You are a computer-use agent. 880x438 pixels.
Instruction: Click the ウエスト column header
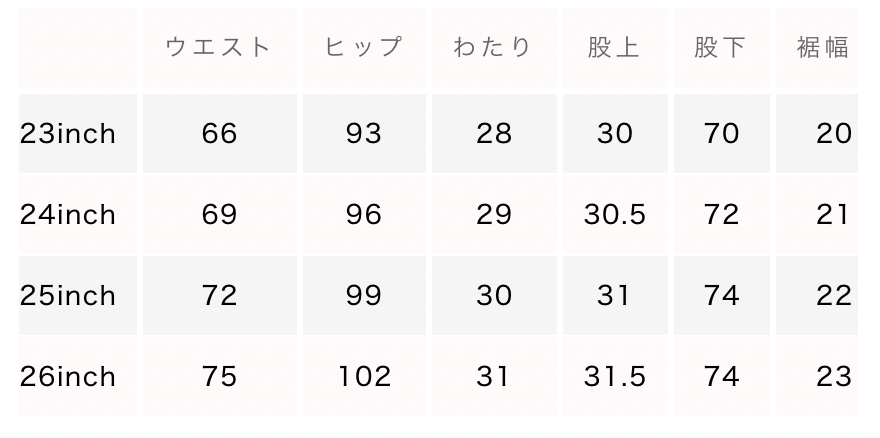tap(218, 47)
